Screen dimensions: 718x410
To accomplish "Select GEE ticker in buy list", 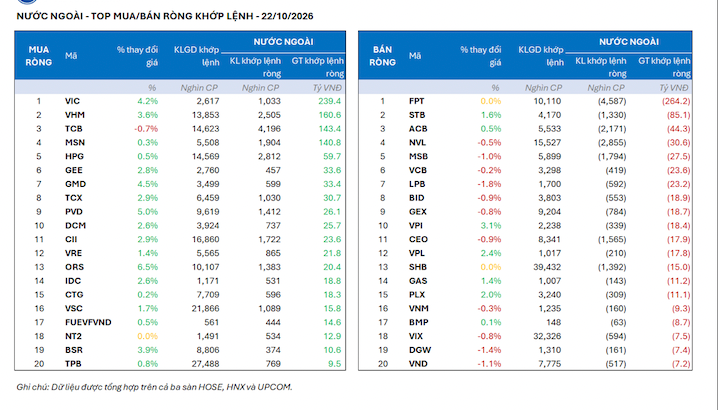I will pyautogui.click(x=74, y=170).
